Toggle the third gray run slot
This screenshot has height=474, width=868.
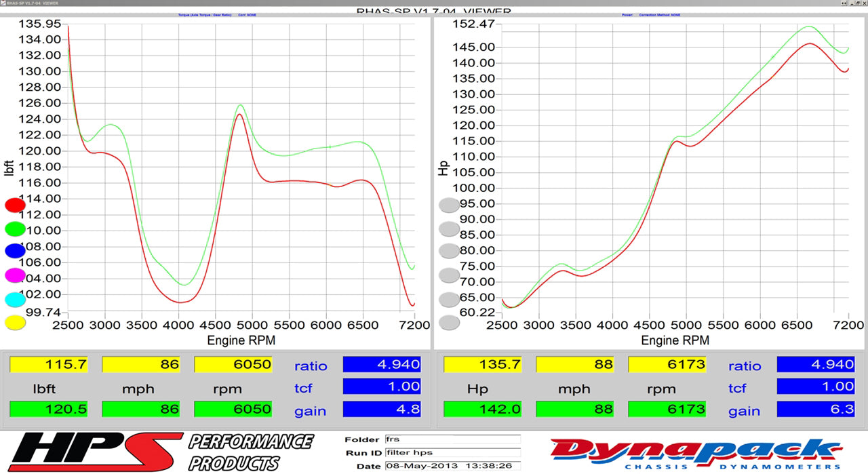(449, 250)
